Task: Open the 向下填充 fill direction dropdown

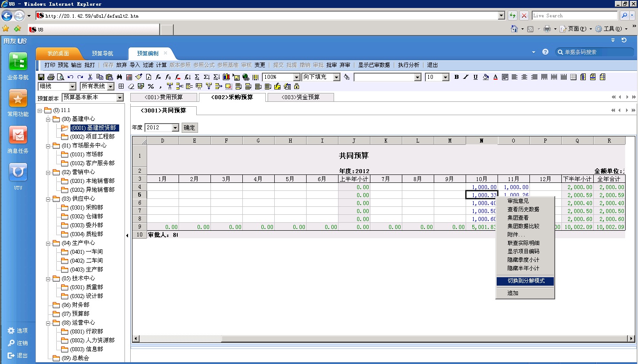Action: coord(336,77)
